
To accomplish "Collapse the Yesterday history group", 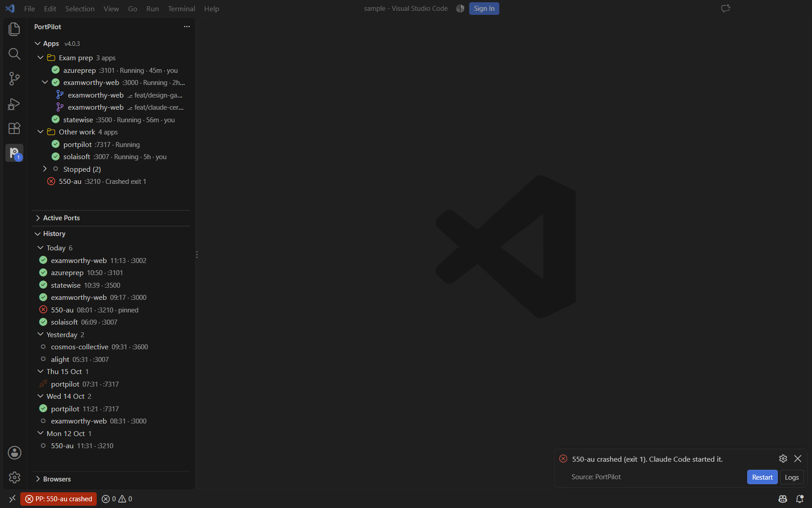I will tap(40, 334).
